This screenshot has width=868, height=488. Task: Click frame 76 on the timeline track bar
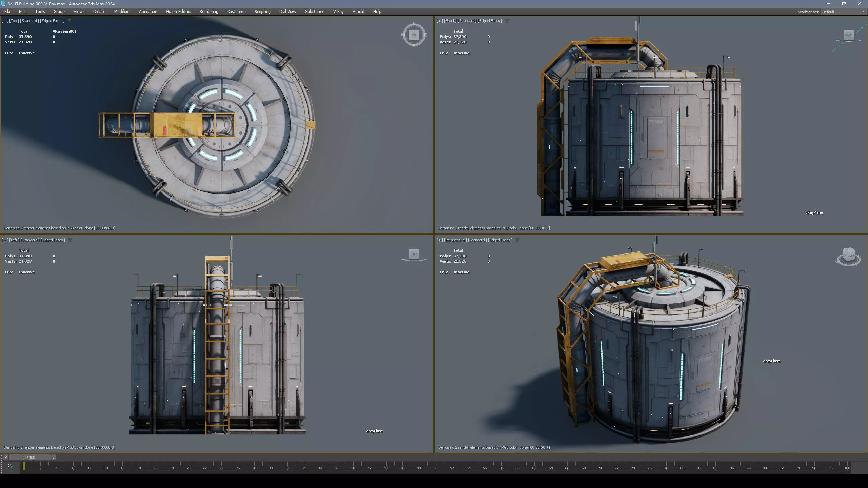pyautogui.click(x=649, y=468)
